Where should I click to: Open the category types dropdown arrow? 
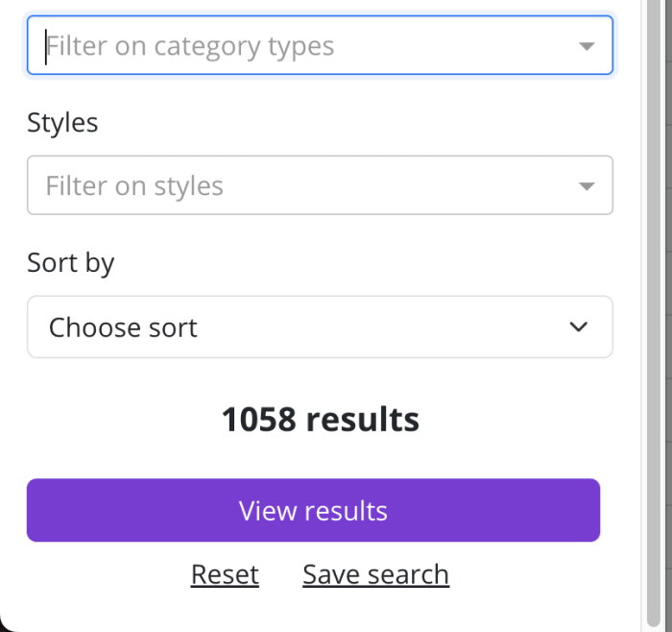pyautogui.click(x=587, y=46)
